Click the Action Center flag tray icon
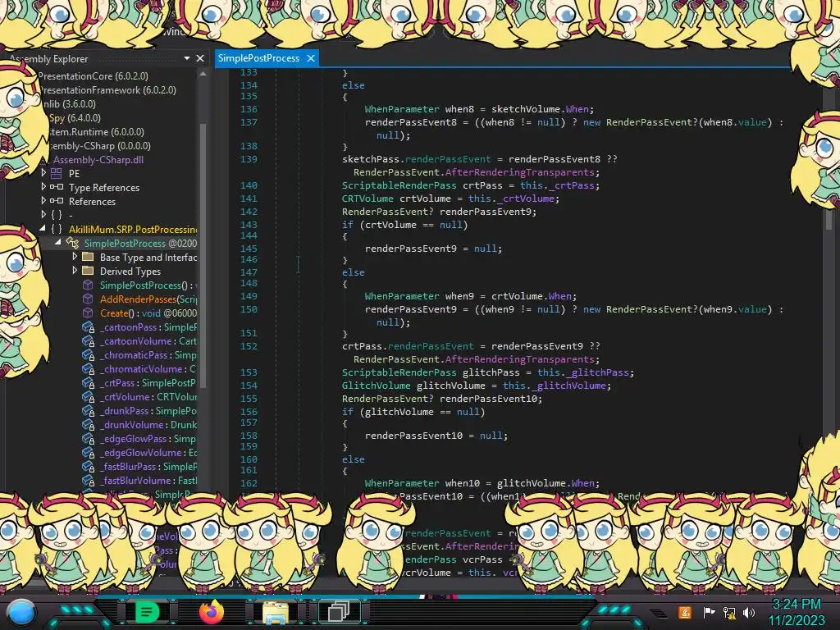The height and width of the screenshot is (630, 840). tap(709, 612)
